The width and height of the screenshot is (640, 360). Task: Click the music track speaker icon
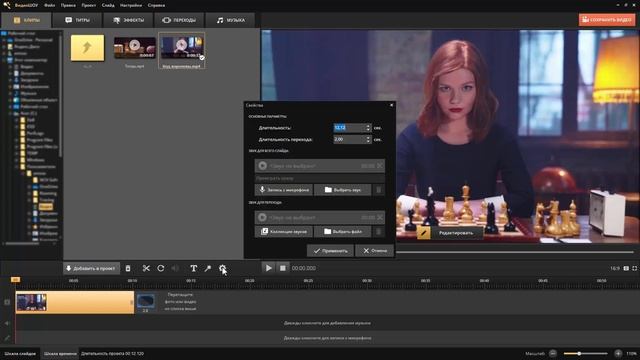(7, 323)
